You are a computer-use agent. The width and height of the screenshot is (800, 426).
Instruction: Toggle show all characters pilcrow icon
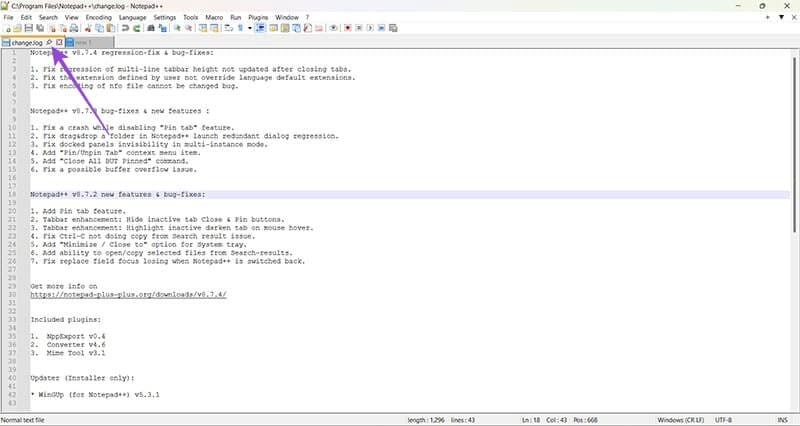coord(241,28)
